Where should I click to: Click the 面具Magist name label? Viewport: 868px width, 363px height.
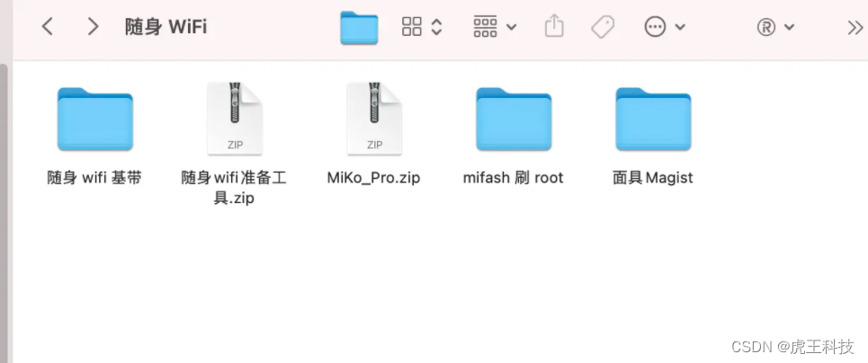coord(653,178)
